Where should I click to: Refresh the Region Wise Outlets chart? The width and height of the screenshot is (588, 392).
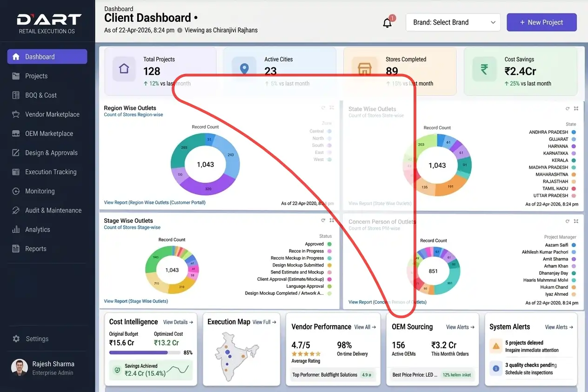[324, 107]
